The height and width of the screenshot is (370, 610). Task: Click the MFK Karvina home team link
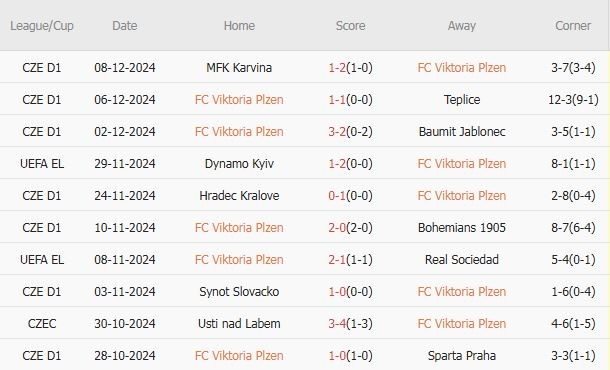(239, 68)
